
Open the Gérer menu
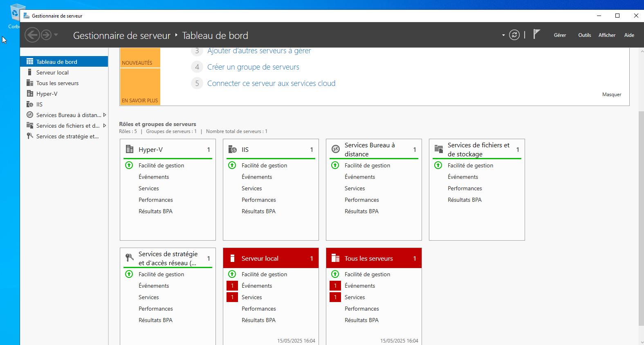560,35
